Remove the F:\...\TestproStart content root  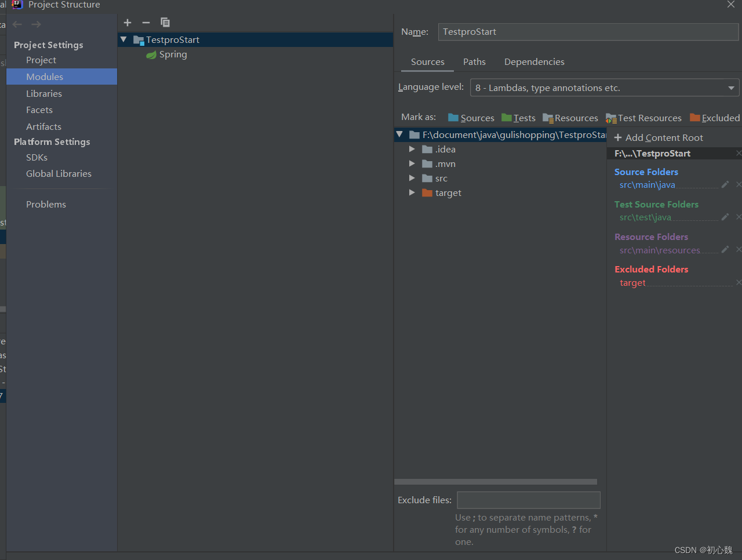click(x=739, y=153)
